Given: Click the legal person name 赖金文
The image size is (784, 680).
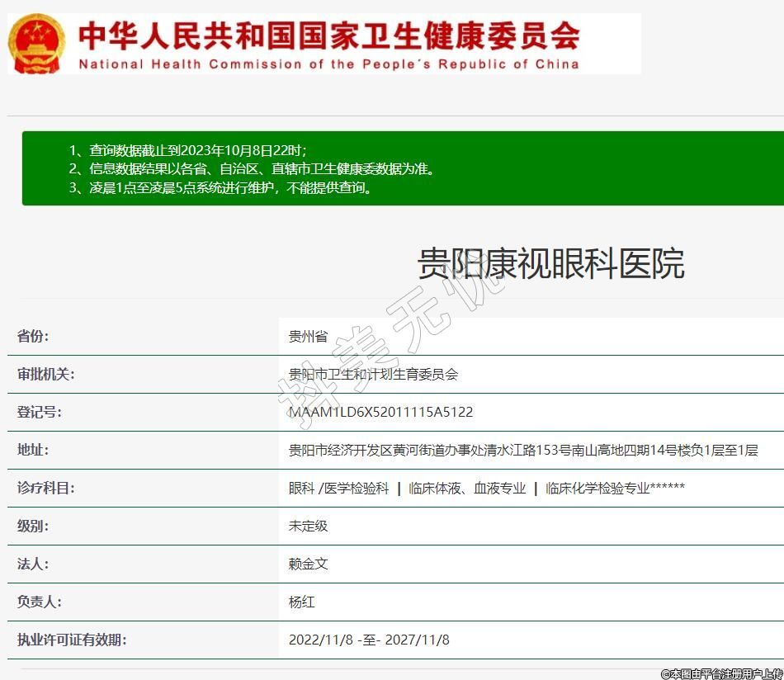Looking at the screenshot, I should (308, 564).
